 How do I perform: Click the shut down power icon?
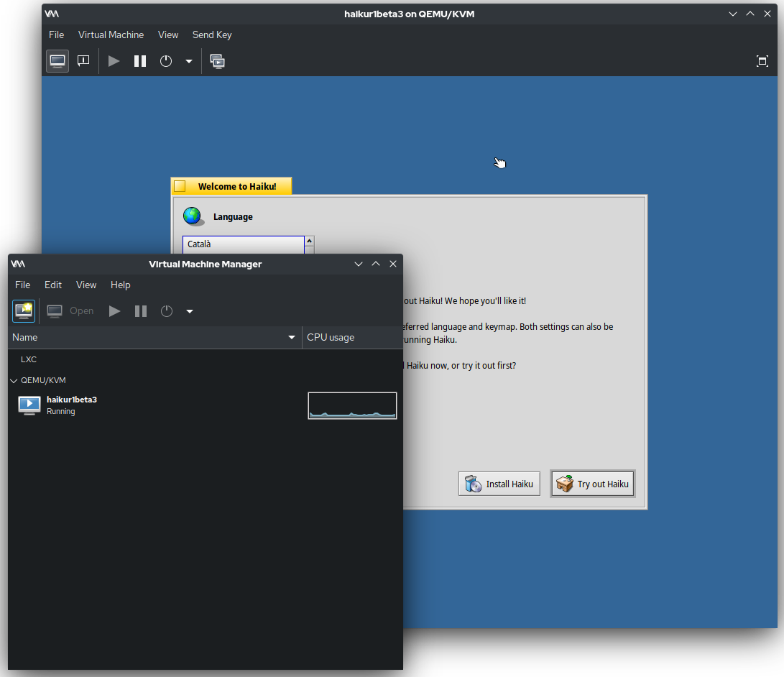pos(166,61)
